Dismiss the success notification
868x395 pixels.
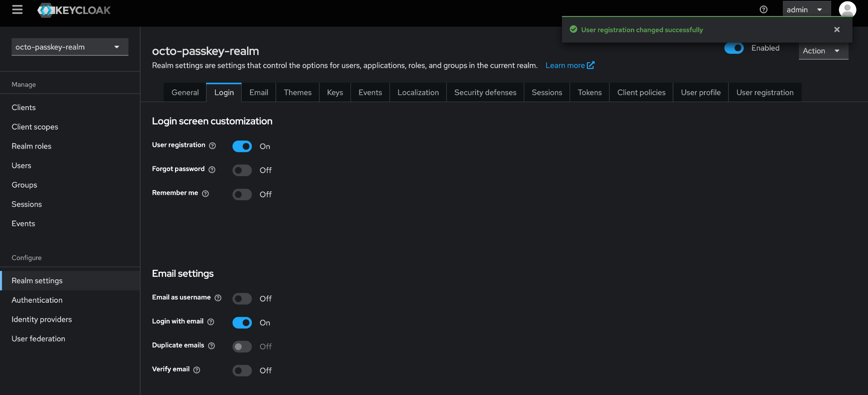[837, 30]
